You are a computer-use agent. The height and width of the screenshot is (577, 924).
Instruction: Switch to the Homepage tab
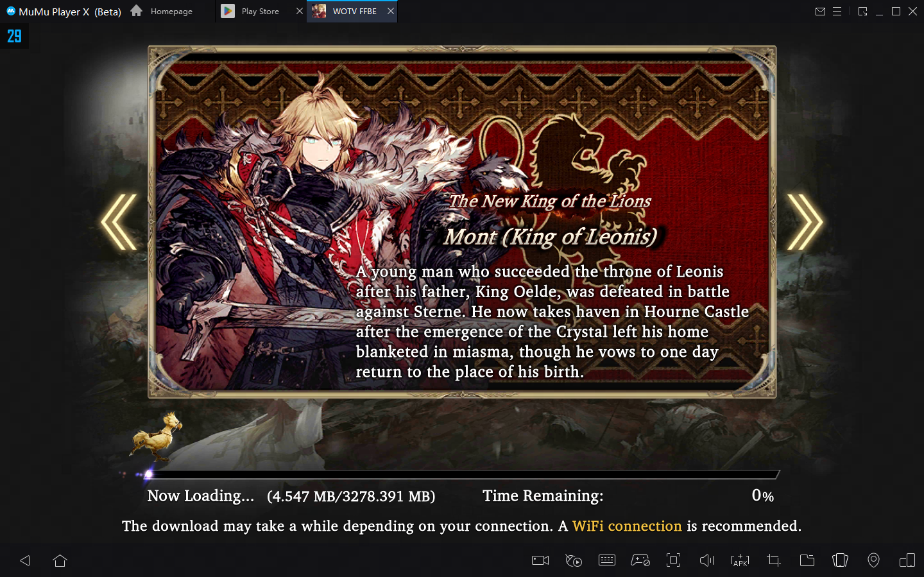[x=162, y=11]
